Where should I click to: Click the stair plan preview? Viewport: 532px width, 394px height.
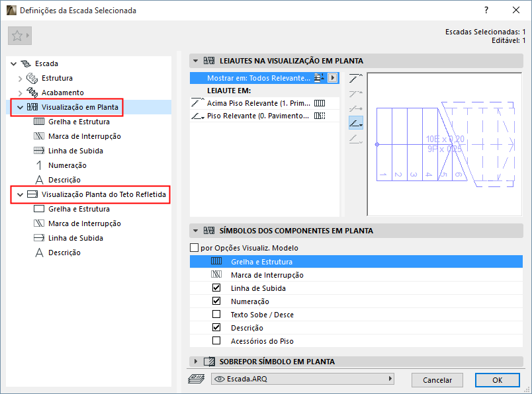pos(445,144)
